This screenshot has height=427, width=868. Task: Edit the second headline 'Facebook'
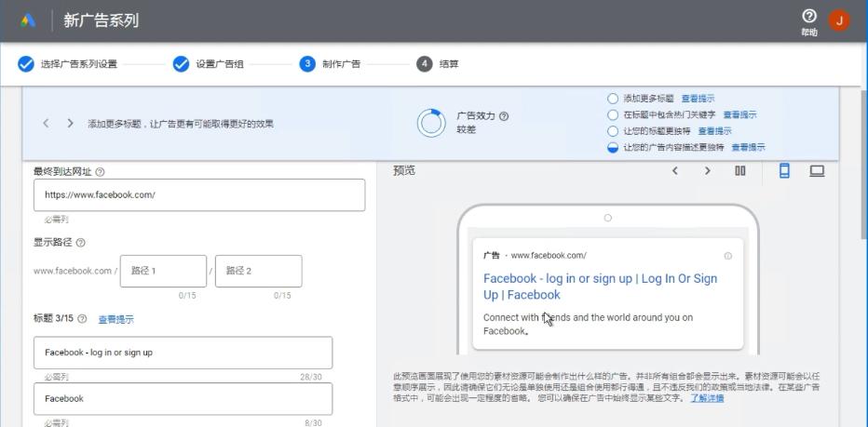pyautogui.click(x=183, y=399)
